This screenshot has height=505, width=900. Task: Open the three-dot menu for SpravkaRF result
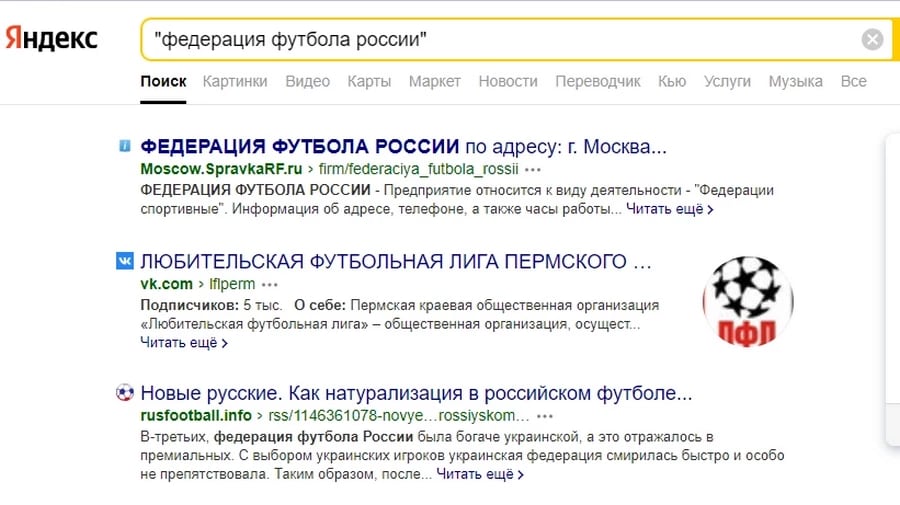(x=533, y=170)
